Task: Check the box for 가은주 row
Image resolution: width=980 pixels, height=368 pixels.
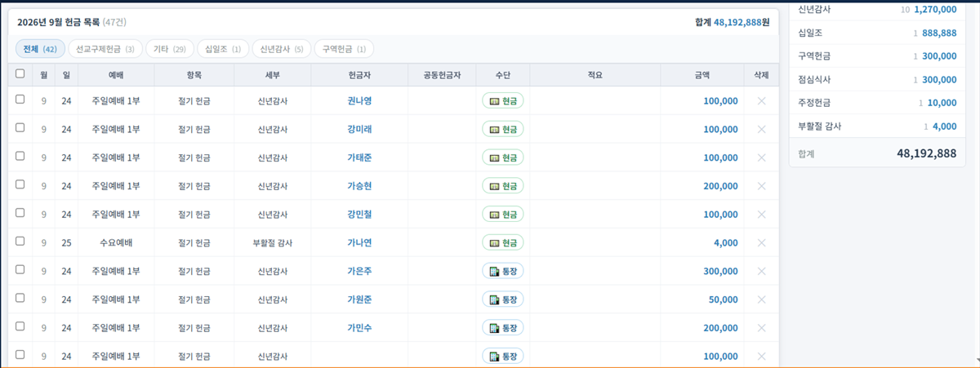Action: pos(20,269)
